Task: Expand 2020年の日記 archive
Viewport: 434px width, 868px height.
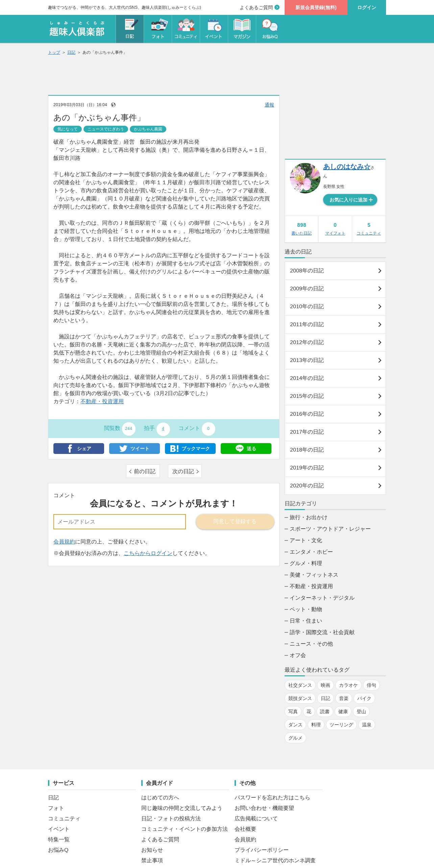Action: (335, 486)
